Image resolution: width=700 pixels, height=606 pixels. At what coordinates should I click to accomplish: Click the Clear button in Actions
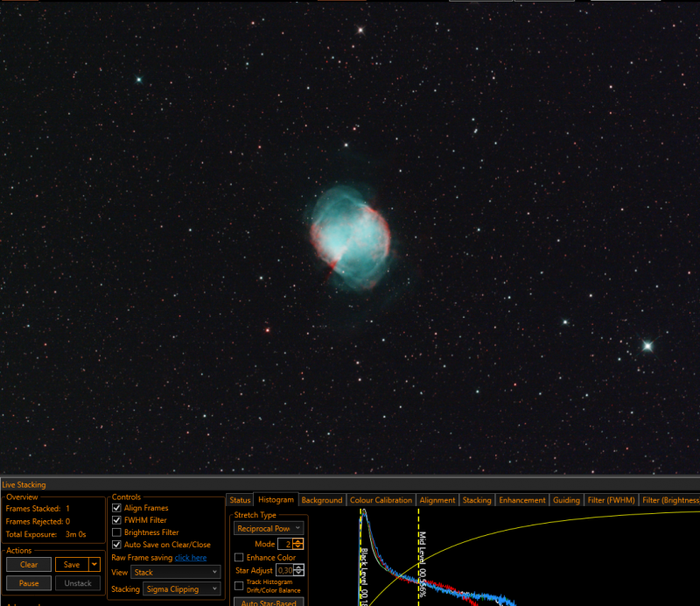point(29,565)
